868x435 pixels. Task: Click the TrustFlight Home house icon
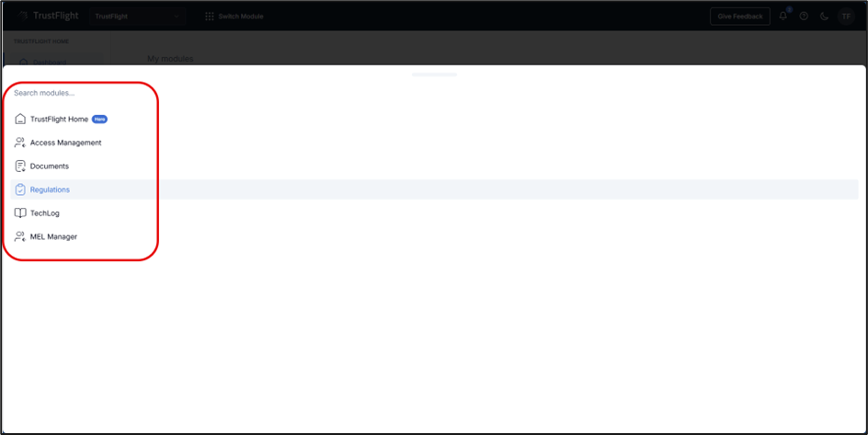[20, 119]
